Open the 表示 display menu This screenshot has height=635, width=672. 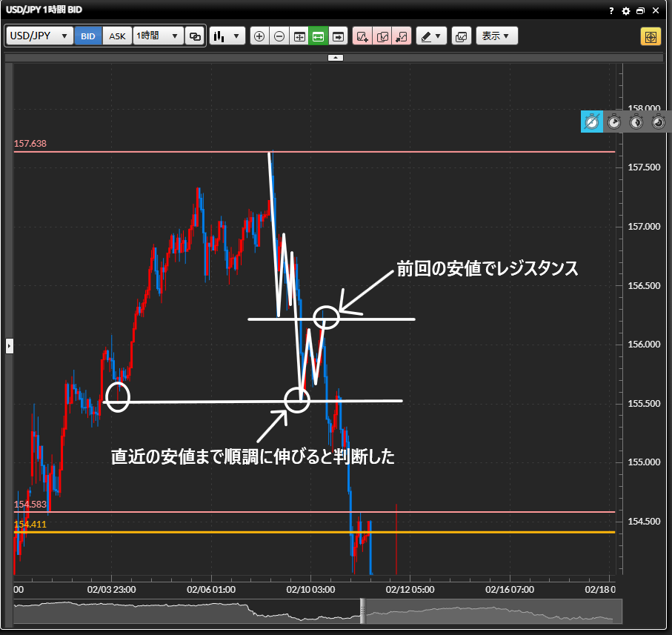pos(496,36)
